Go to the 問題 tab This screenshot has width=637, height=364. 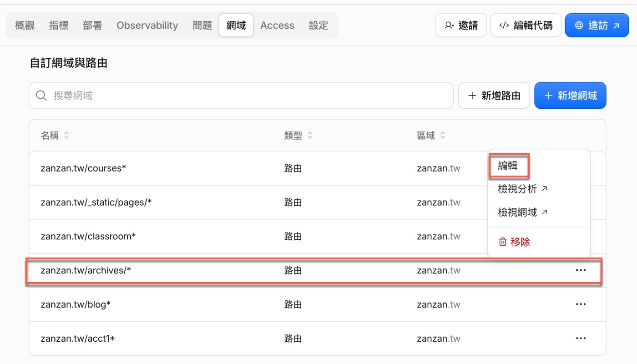(202, 25)
